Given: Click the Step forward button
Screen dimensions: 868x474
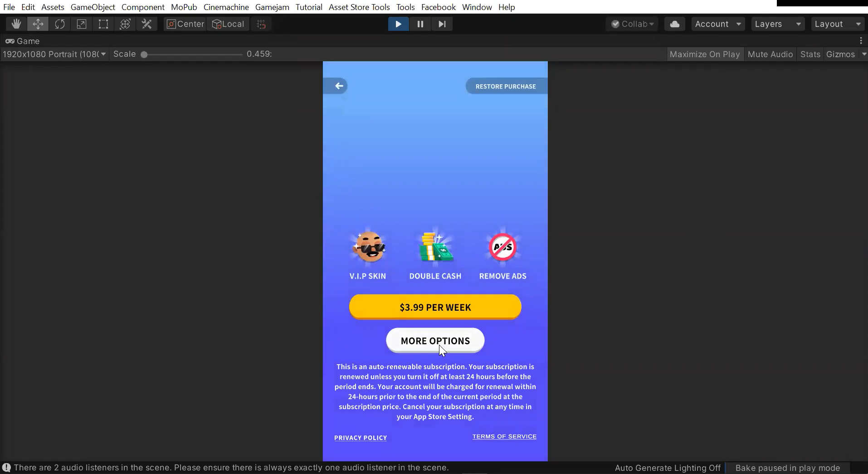Looking at the screenshot, I should (442, 24).
